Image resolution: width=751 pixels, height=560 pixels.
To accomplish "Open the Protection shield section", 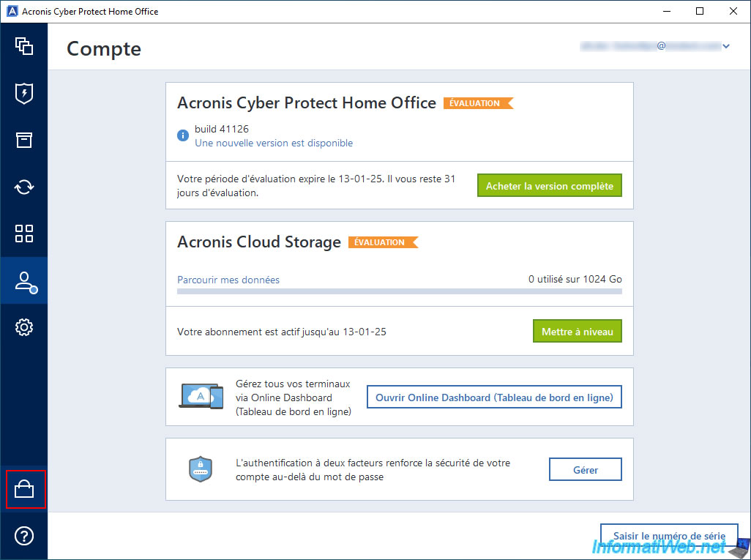I will (24, 93).
